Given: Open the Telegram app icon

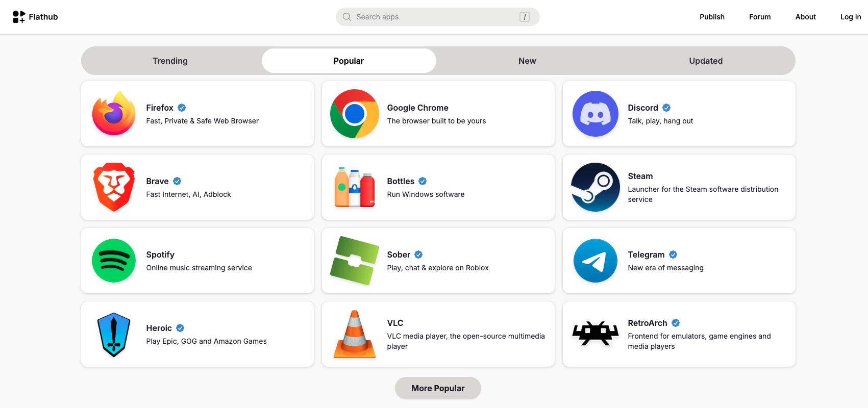Looking at the screenshot, I should point(596,261).
